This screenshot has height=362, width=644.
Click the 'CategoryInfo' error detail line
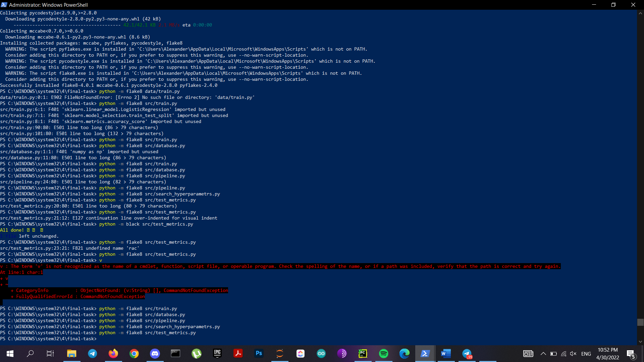[x=119, y=291]
